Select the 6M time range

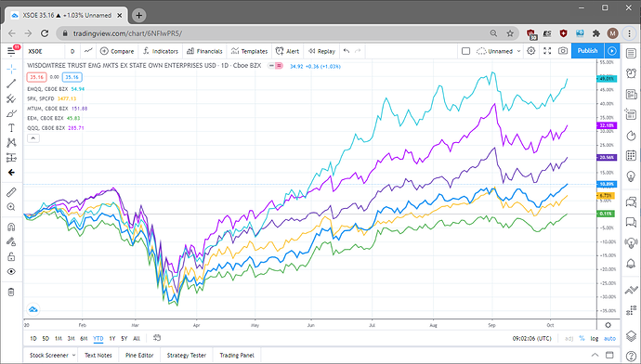pos(84,338)
